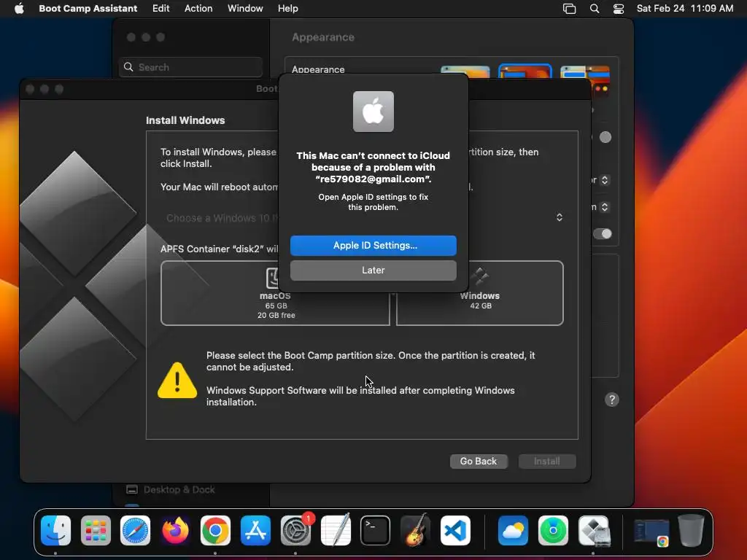Open Launchpad from the Dock
This screenshot has height=560, width=747.
(96, 530)
